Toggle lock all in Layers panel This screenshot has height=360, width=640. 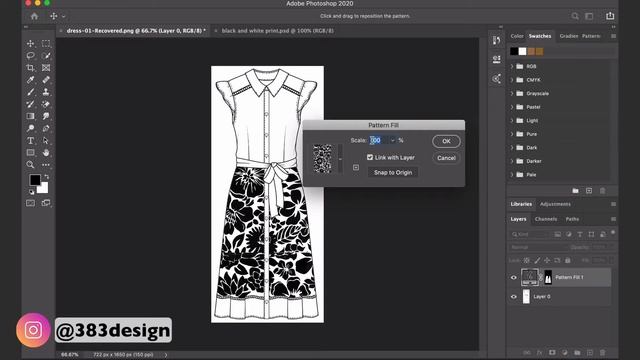click(567, 260)
